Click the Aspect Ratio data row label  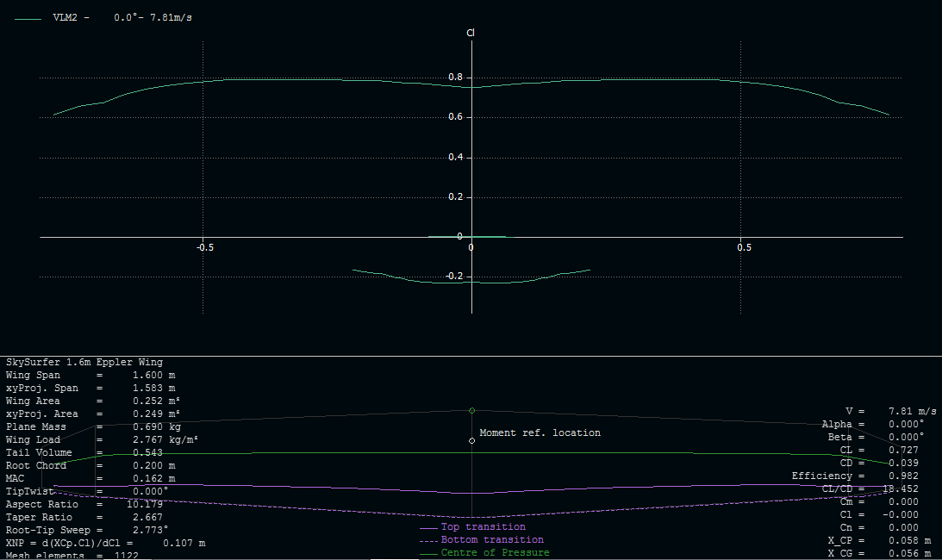(41, 504)
